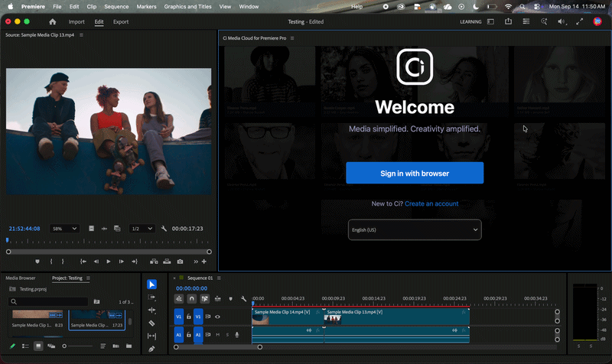
Task: Click the Home icon in header
Action: tap(53, 22)
